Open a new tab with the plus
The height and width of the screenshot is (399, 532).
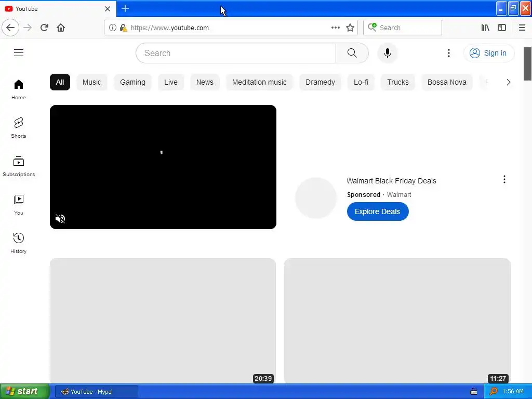pos(125,8)
